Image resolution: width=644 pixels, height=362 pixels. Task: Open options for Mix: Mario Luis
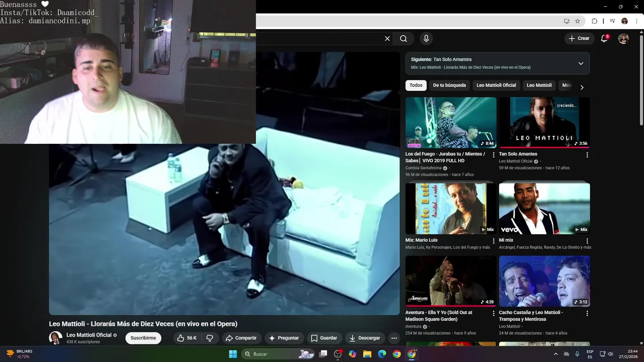tap(494, 241)
